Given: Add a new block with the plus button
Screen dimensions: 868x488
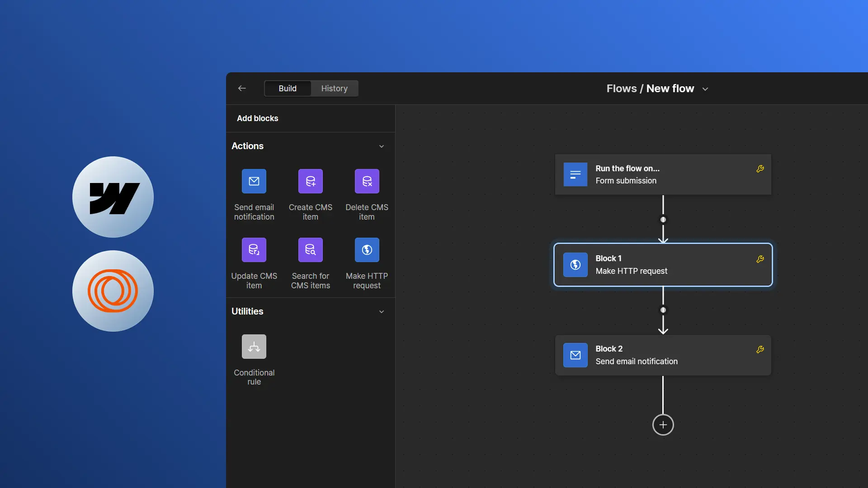Looking at the screenshot, I should pos(663,425).
